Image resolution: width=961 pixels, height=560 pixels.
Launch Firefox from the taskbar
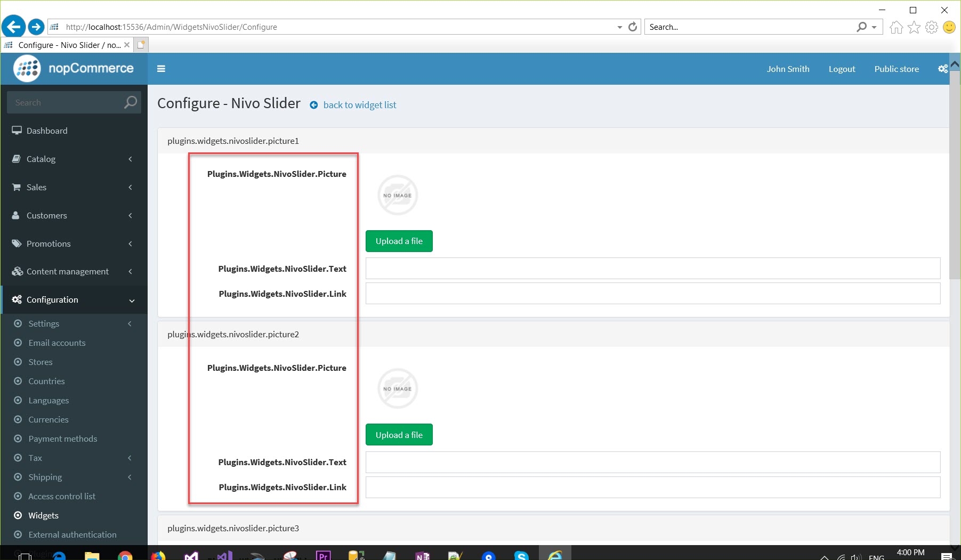point(158,555)
